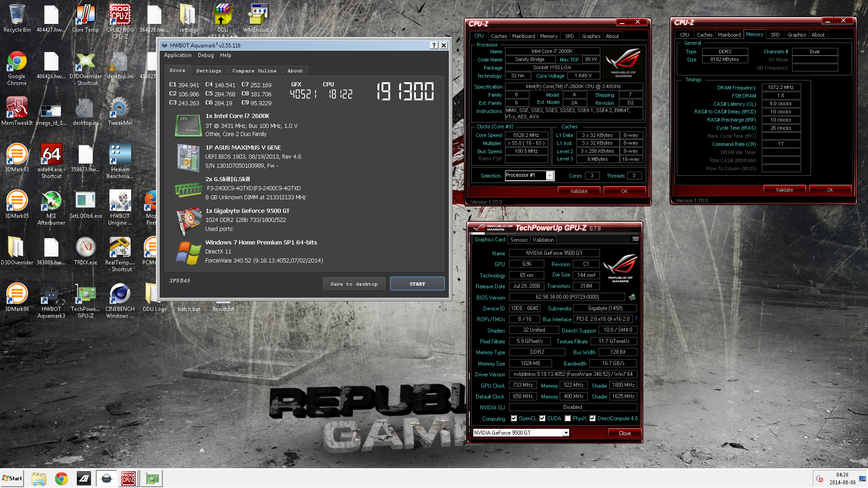Open the Debug menu in Aquamark

206,55
